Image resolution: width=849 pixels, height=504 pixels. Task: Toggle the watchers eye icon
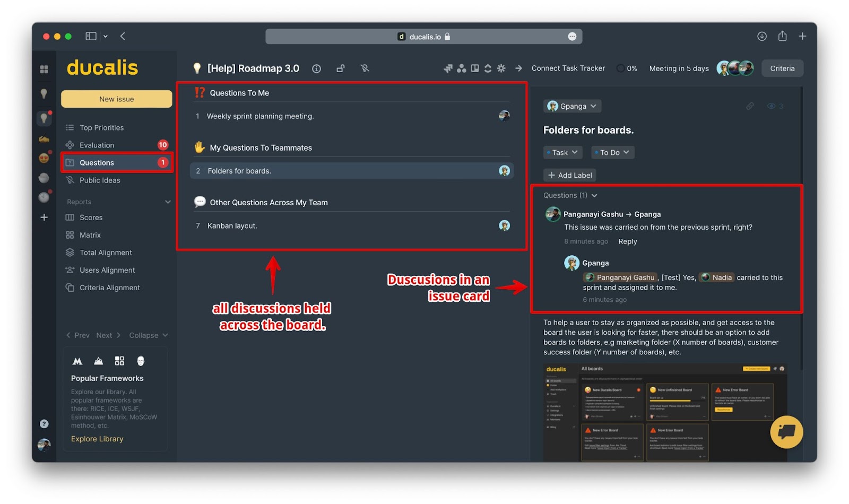pos(772,106)
